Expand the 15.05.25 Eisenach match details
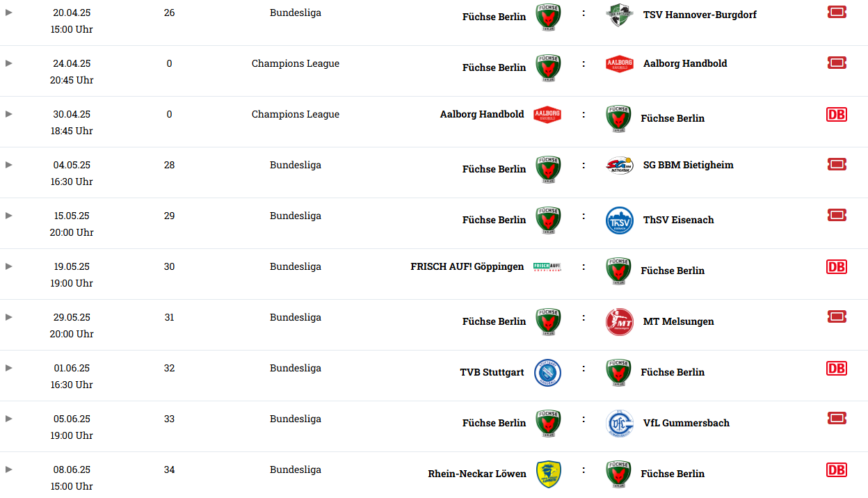The image size is (868, 498). tap(9, 216)
